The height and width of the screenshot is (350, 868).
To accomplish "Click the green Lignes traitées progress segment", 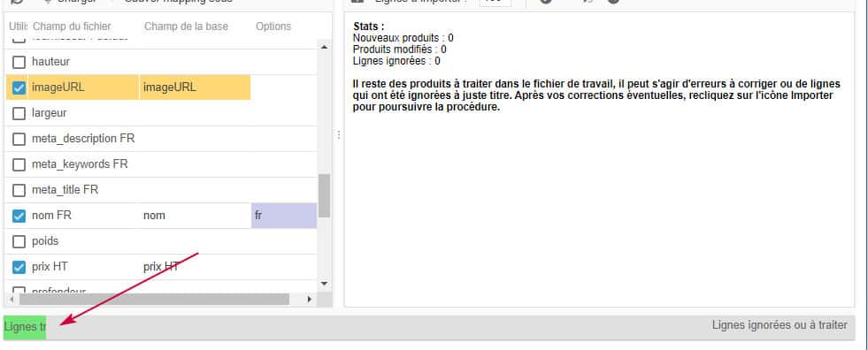I will coord(25,327).
